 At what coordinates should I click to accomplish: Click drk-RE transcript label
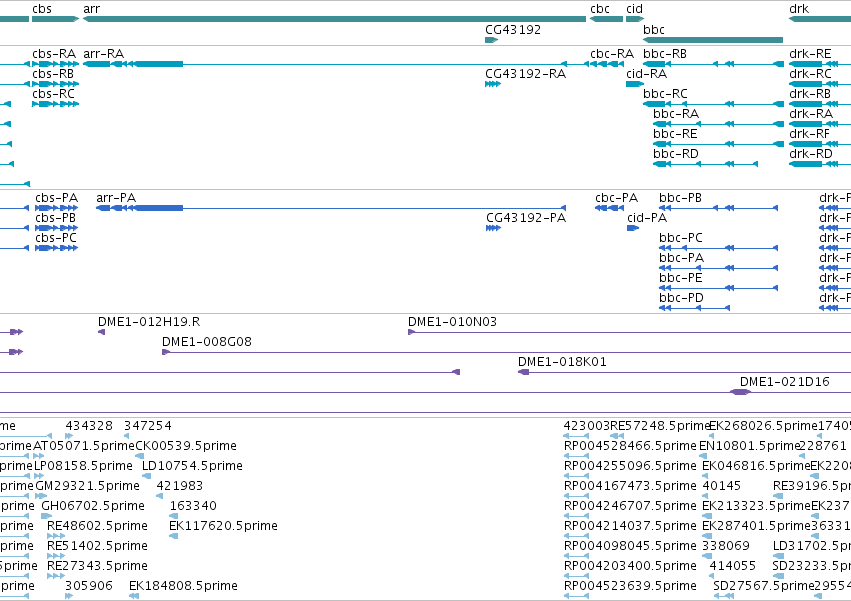coord(810,54)
